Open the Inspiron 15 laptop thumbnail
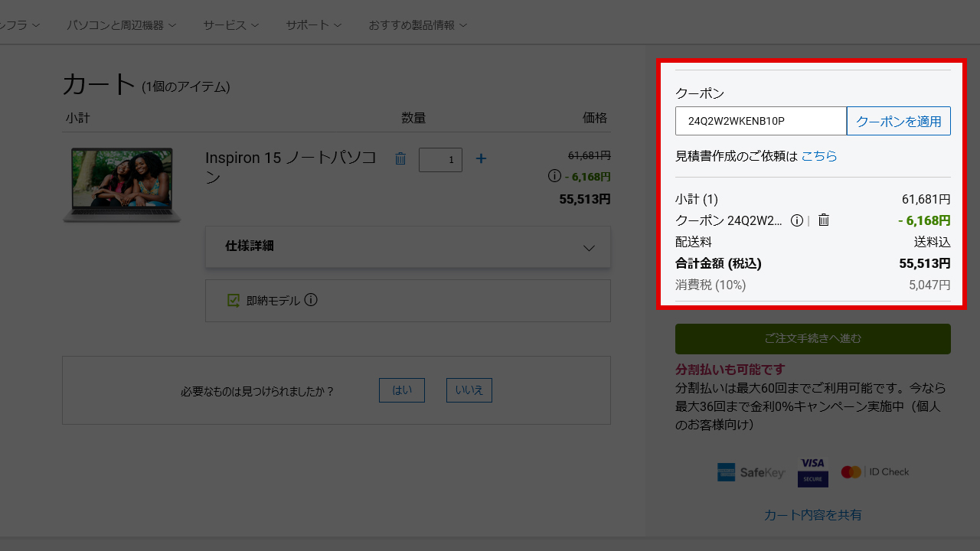Viewport: 980px width, 551px height. 122,185
